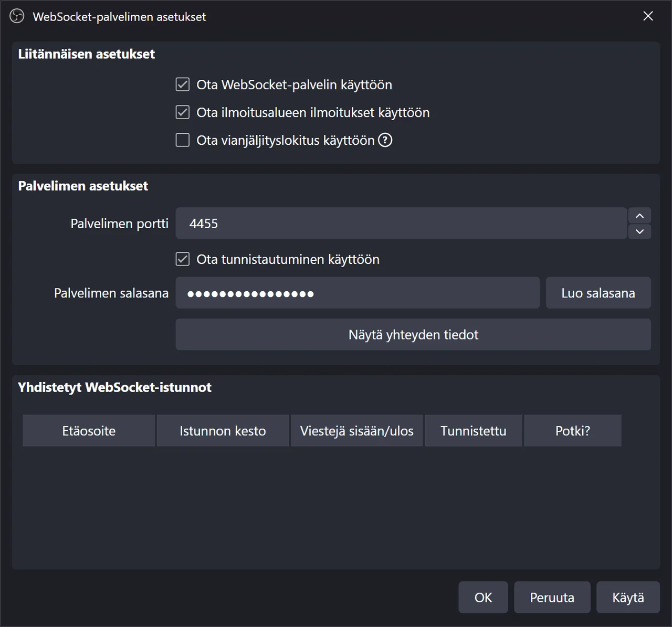Show connection info via "Näytä yhteyden tiedot"
This screenshot has height=627, width=672.
pos(413,335)
